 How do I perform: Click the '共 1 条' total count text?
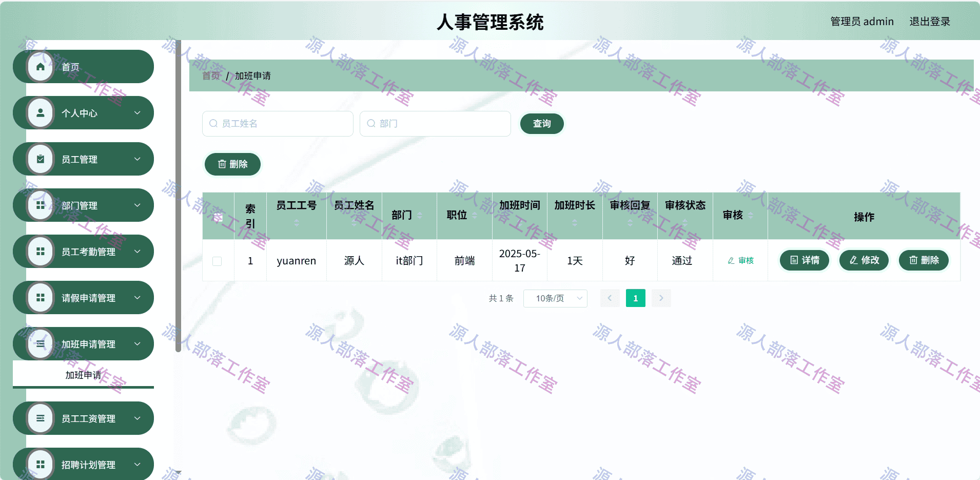[x=501, y=298]
